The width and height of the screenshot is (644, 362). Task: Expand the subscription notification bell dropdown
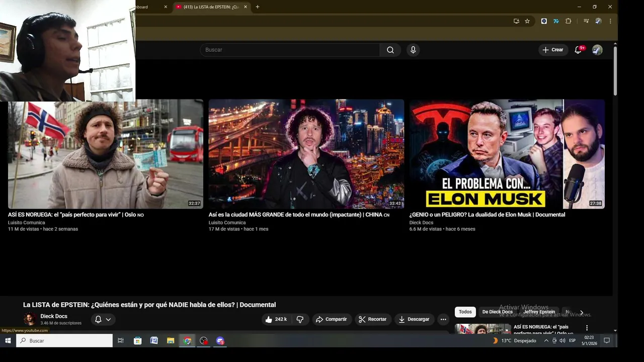(103, 319)
